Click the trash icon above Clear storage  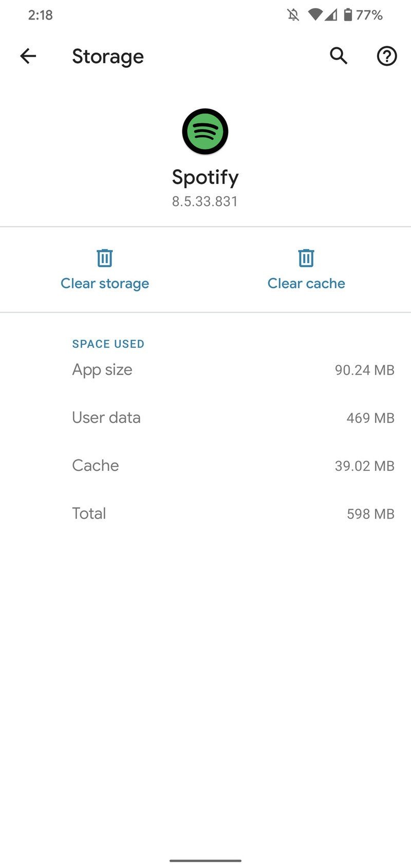pyautogui.click(x=104, y=258)
